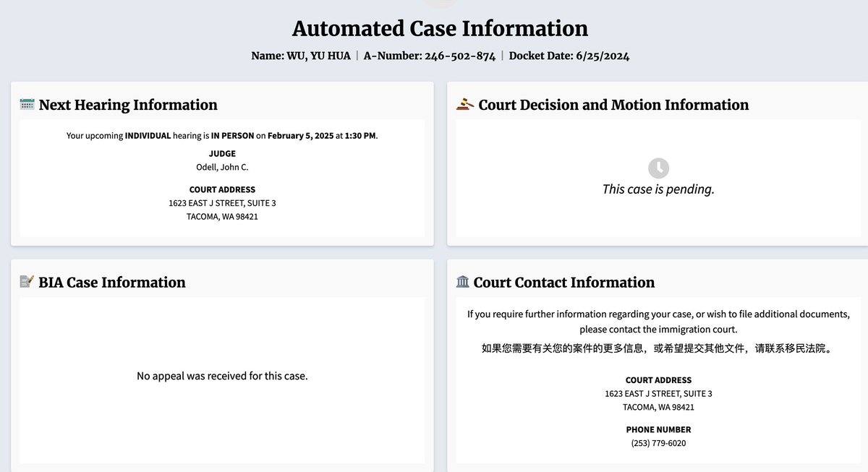
Task: Click TACOMA, WA 98421 in Court Contact panel
Action: click(x=658, y=408)
